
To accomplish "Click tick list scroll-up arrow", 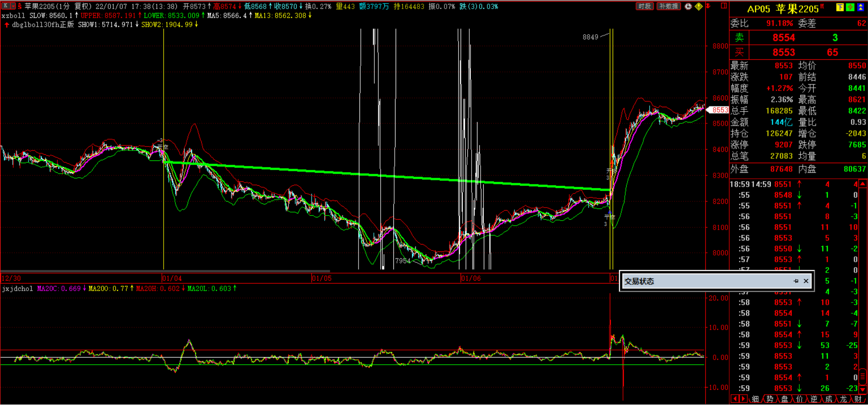I will (x=863, y=184).
